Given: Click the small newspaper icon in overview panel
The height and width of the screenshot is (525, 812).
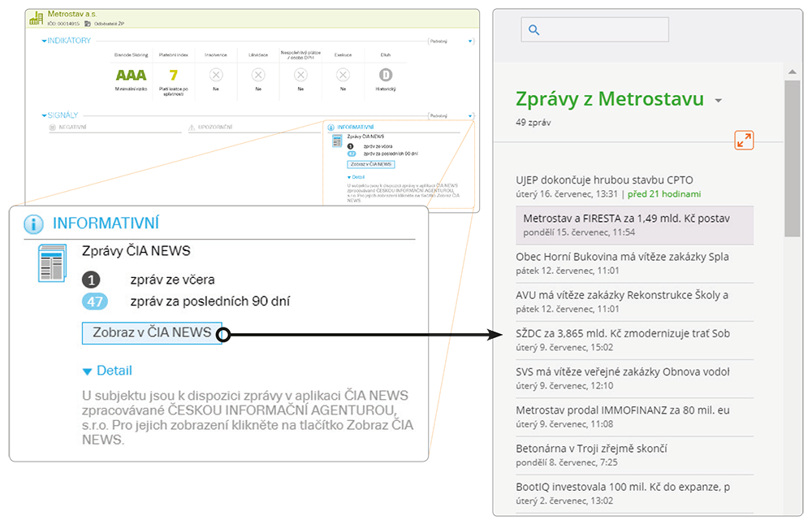Looking at the screenshot, I should [337, 141].
